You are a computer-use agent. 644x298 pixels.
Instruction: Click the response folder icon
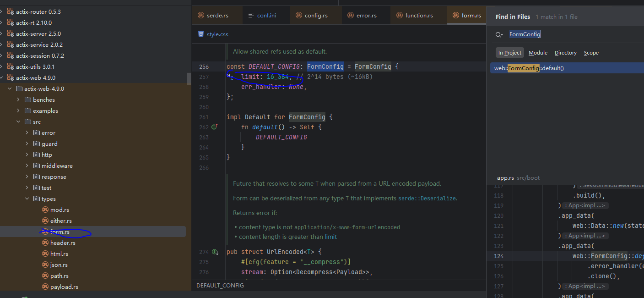[x=37, y=177]
